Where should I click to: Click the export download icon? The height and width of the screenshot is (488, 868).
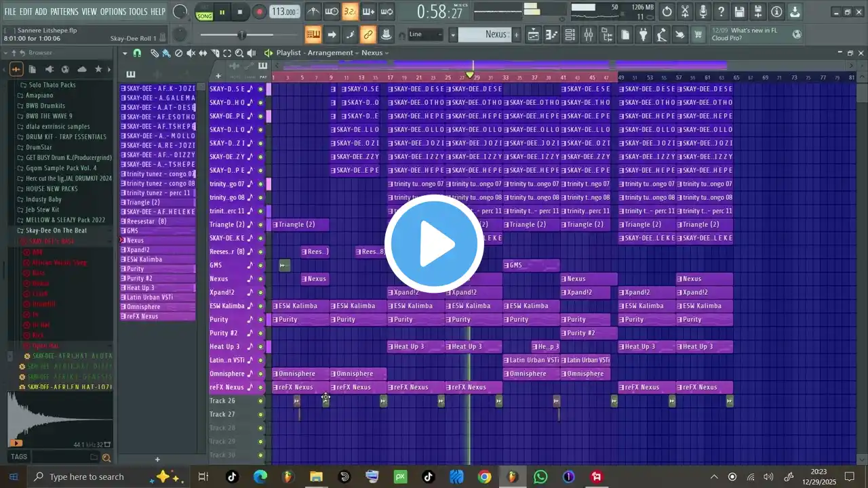795,12
